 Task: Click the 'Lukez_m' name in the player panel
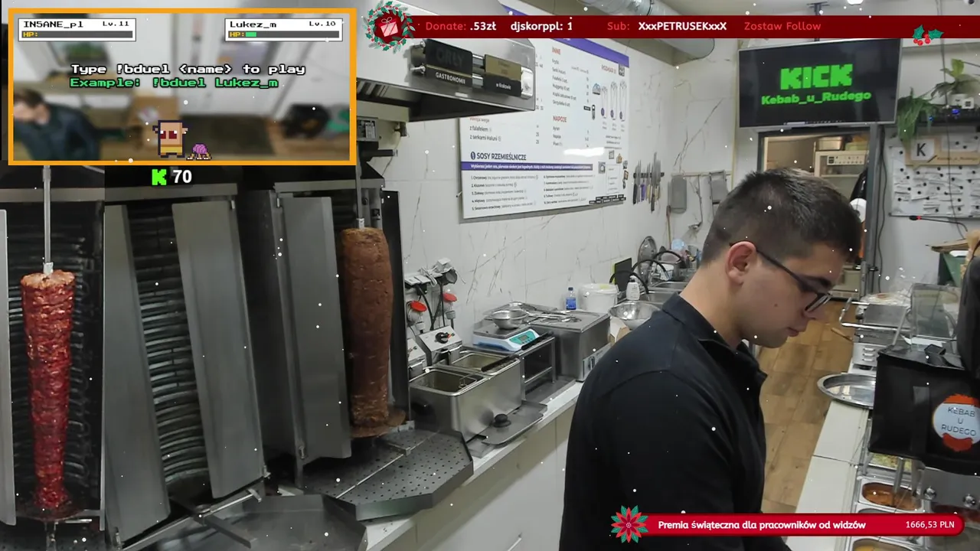tap(254, 24)
